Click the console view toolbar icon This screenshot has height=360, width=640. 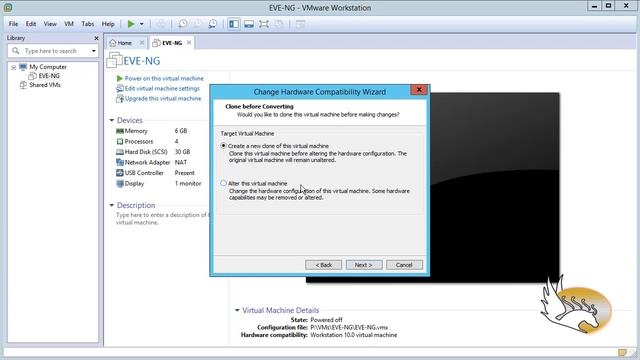pos(300,24)
